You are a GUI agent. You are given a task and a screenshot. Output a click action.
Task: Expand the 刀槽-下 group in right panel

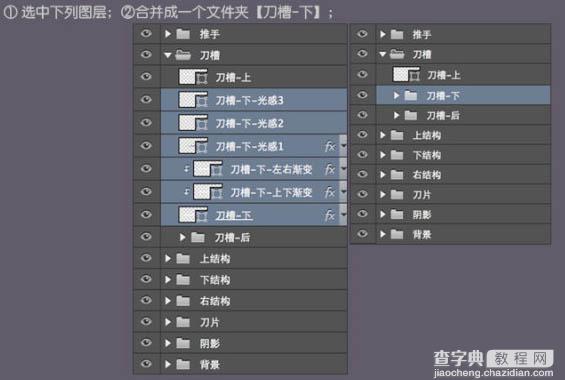(396, 95)
